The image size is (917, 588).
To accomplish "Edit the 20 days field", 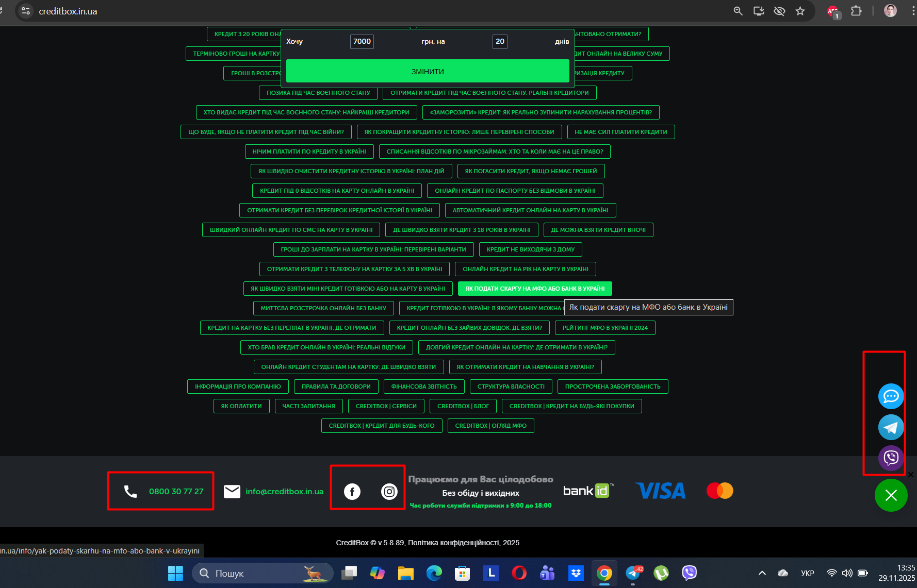I will pyautogui.click(x=500, y=42).
